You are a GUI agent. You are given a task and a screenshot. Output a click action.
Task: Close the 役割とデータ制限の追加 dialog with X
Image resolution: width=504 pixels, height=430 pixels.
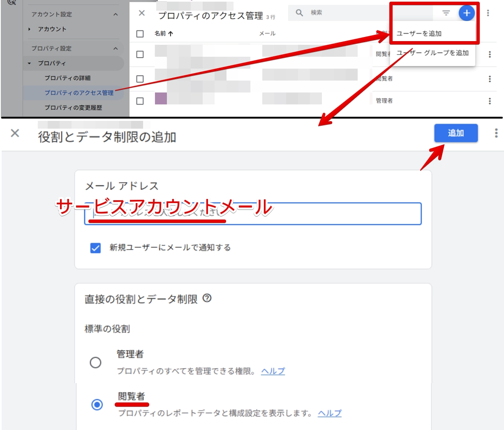point(15,133)
